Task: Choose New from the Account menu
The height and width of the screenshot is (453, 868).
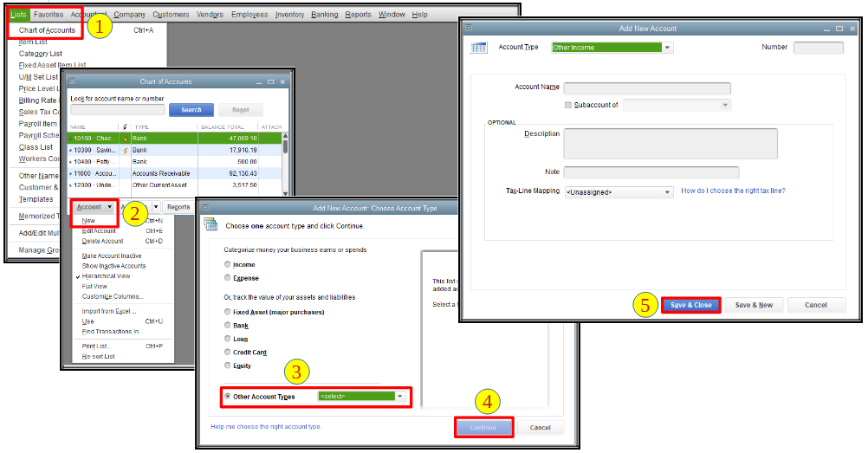Action: [x=88, y=220]
